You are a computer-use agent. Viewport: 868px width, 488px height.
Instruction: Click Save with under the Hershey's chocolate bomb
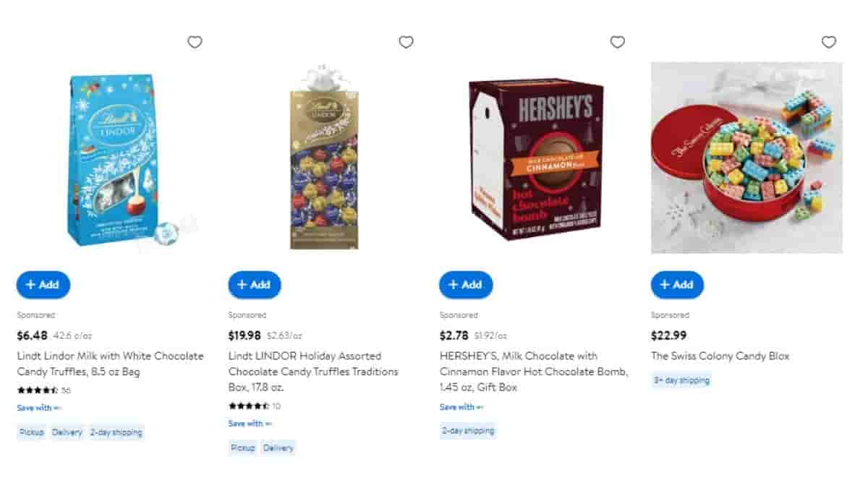pyautogui.click(x=456, y=407)
